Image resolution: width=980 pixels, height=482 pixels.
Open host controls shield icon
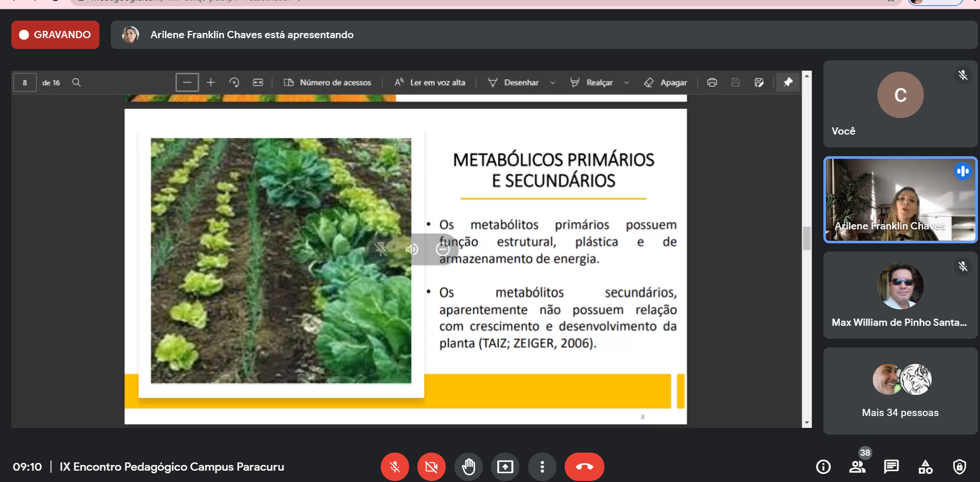tap(959, 467)
